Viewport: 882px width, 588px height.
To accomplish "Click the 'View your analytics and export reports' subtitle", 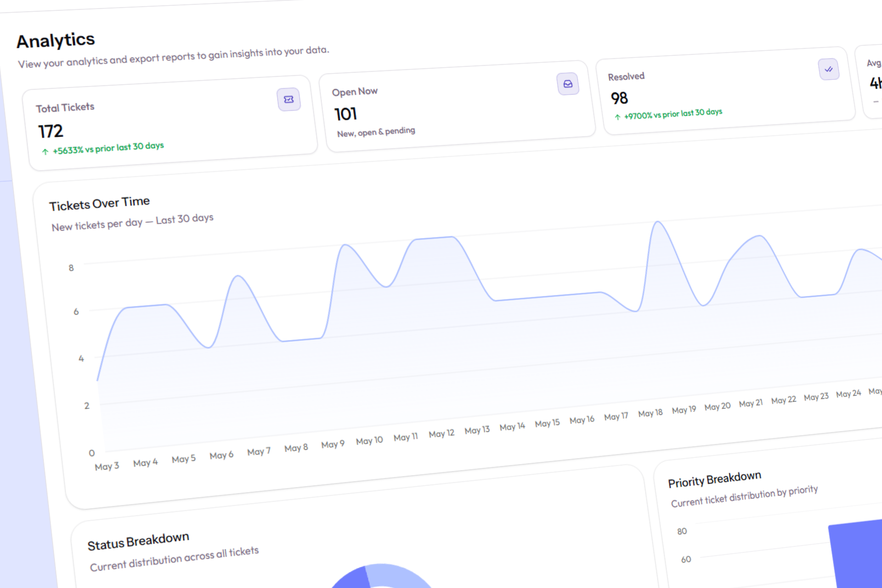I will (x=174, y=57).
